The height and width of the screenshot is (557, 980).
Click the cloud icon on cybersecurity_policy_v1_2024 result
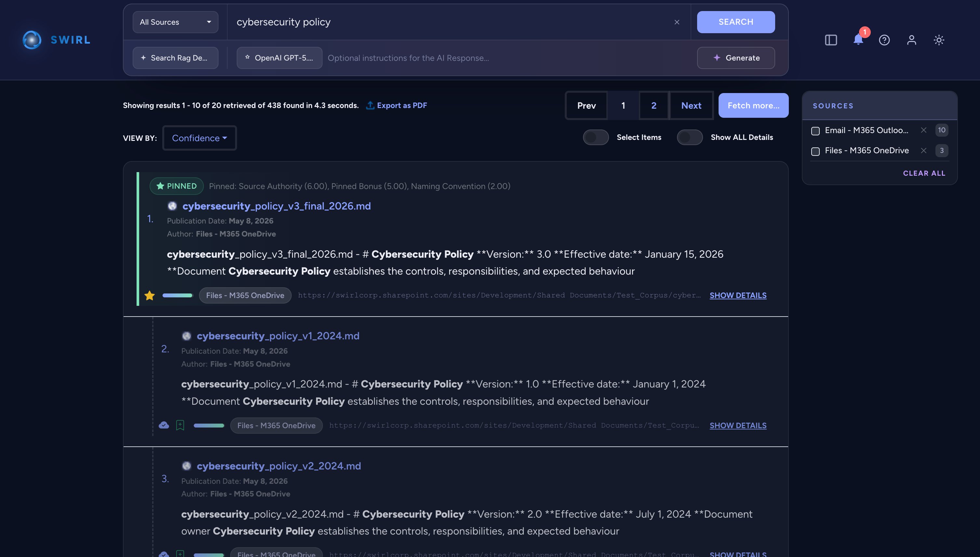pos(164,425)
